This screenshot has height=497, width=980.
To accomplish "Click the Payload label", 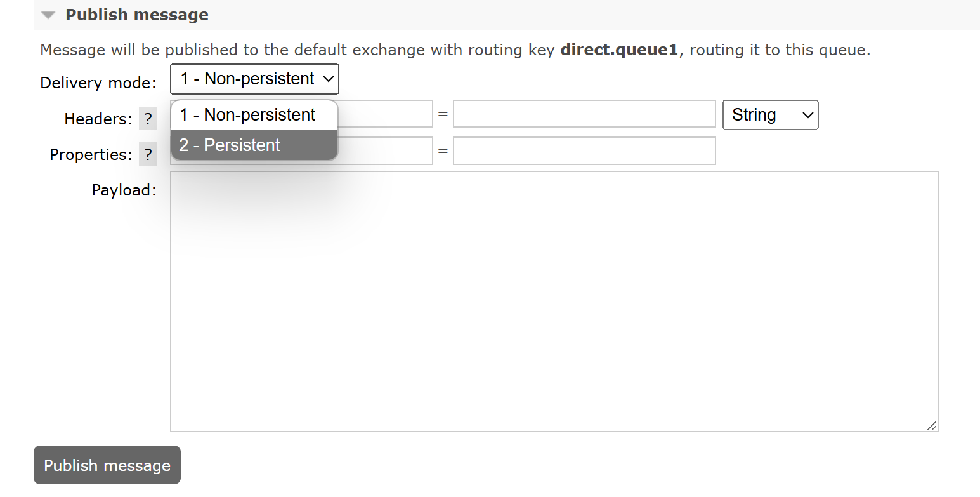I will 124,189.
